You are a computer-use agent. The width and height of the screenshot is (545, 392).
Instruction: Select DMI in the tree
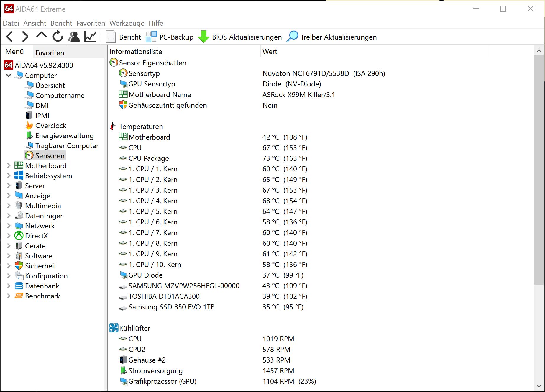click(x=42, y=105)
